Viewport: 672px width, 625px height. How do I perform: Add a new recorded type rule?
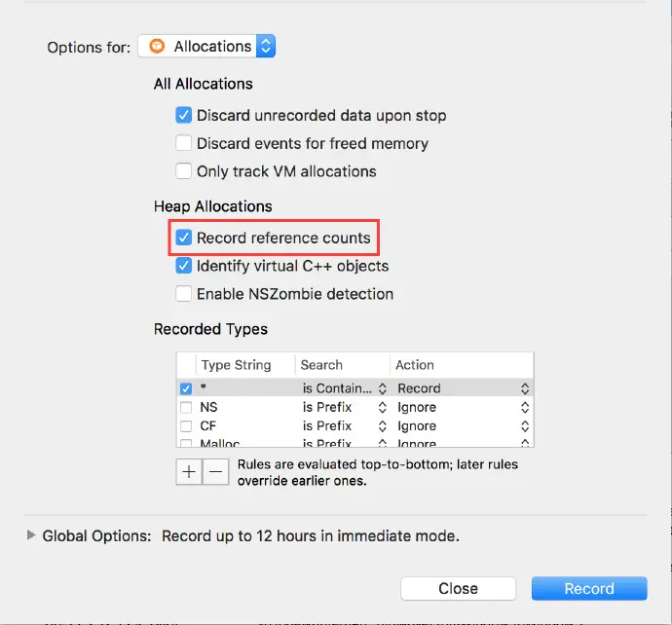click(188, 472)
